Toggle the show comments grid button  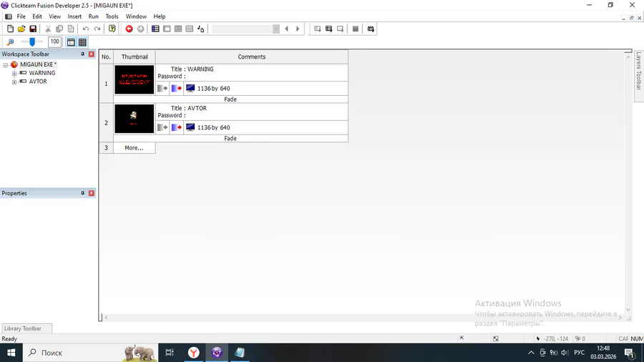pyautogui.click(x=82, y=42)
